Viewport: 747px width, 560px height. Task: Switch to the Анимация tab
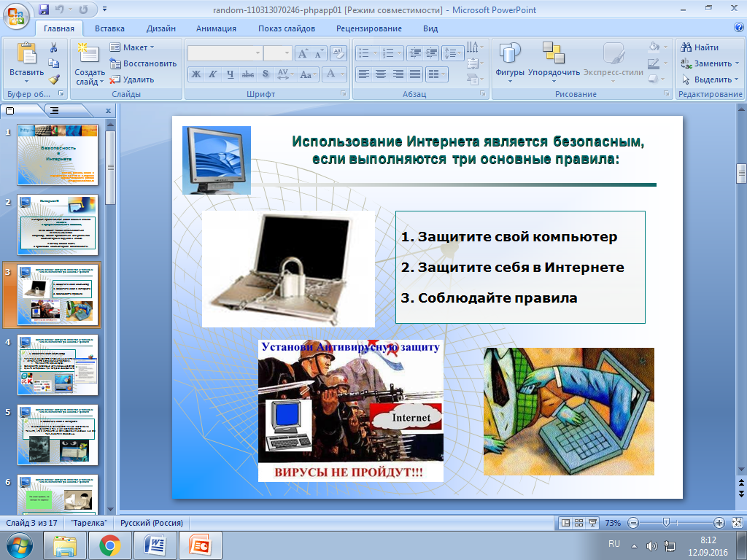pyautogui.click(x=216, y=28)
